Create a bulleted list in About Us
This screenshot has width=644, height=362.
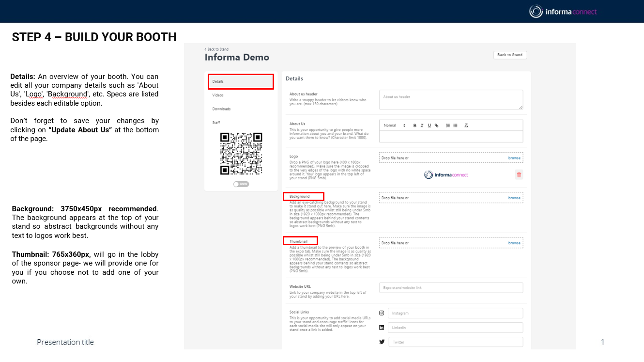coord(455,126)
